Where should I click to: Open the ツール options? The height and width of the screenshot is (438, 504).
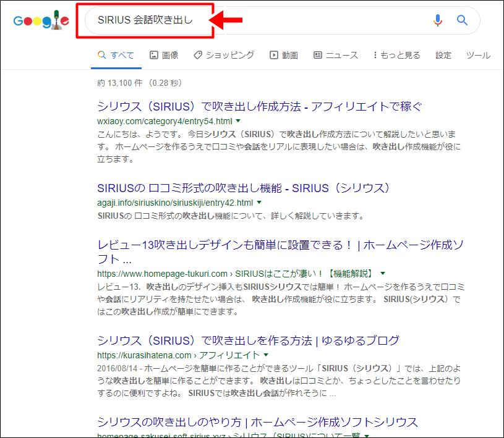click(x=478, y=55)
